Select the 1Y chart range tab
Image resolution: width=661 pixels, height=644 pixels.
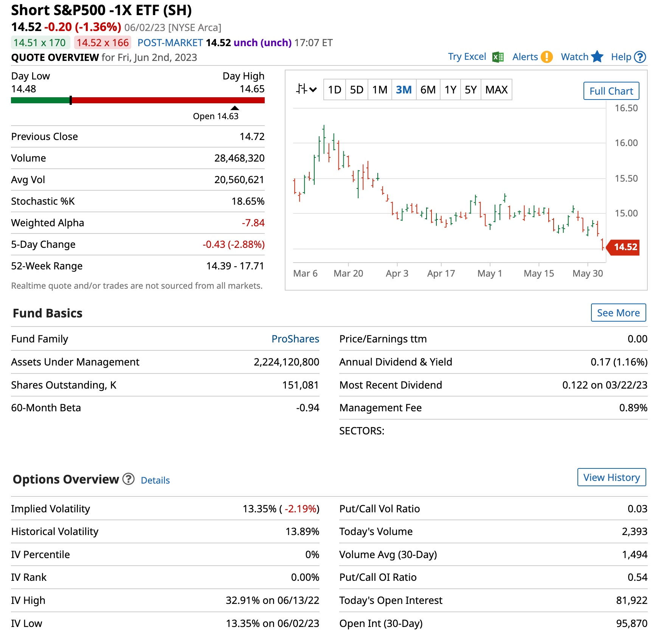tap(450, 90)
